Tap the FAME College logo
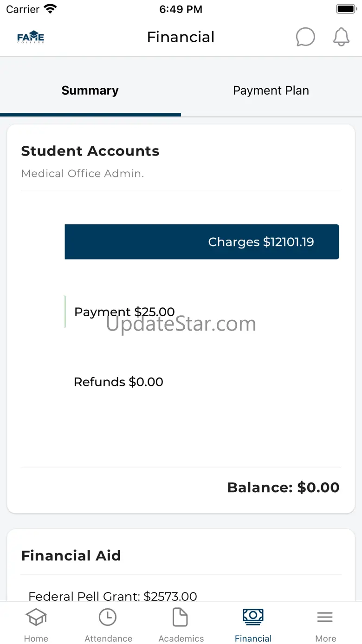Screen dimensions: 362x644 click(31, 37)
